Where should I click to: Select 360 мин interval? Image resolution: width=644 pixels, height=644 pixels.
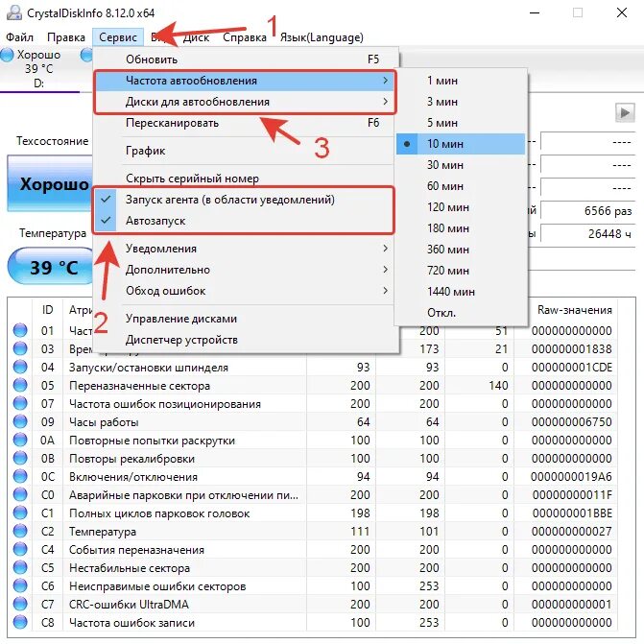pos(461,250)
